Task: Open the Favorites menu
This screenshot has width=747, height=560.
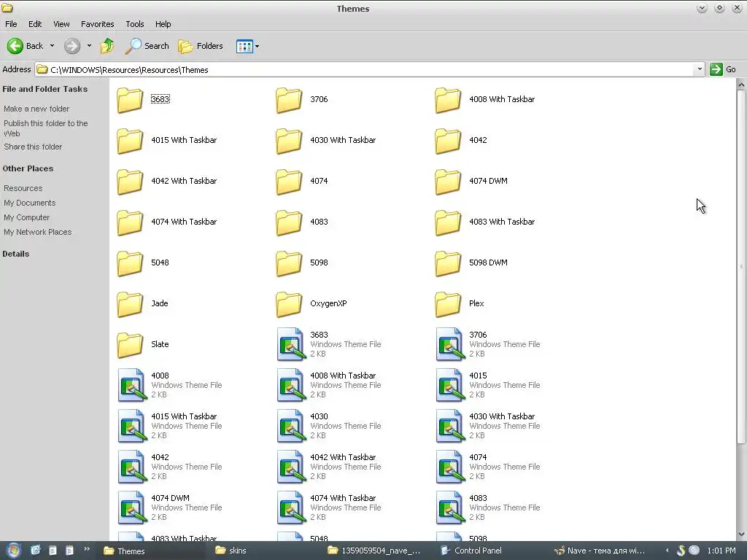Action: (x=97, y=24)
